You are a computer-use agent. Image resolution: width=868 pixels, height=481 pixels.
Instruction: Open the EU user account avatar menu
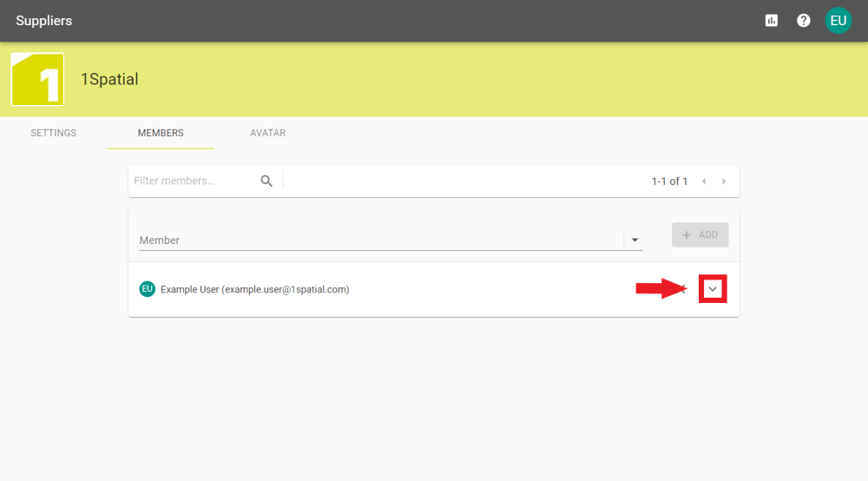click(838, 21)
